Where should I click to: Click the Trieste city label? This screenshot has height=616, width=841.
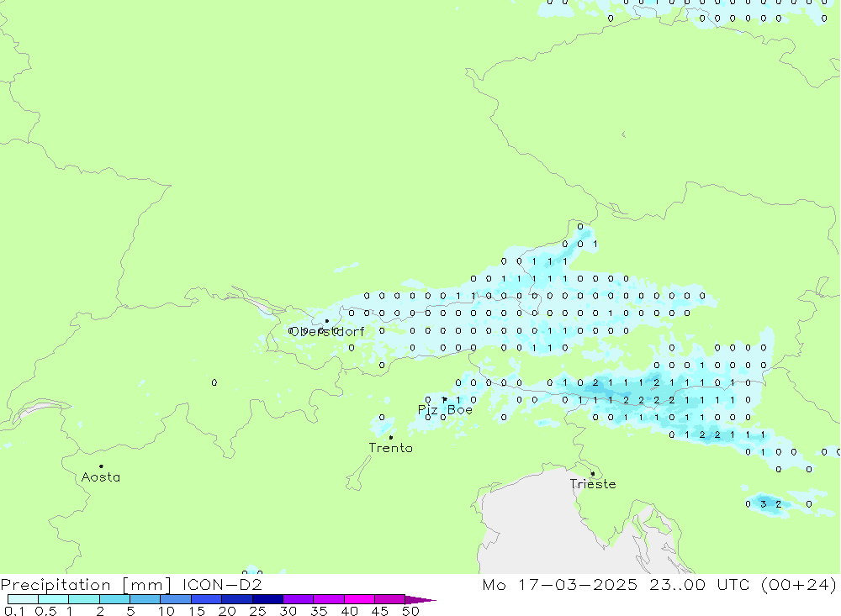pos(593,484)
